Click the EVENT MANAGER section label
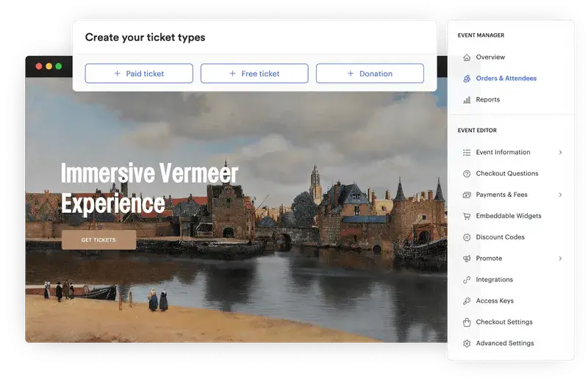This screenshot has width=588, height=379. coord(481,35)
